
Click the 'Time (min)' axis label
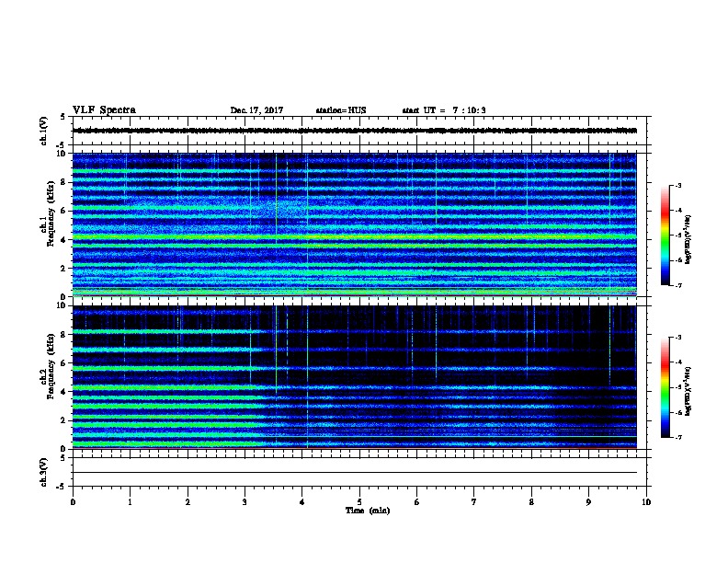[x=368, y=511]
